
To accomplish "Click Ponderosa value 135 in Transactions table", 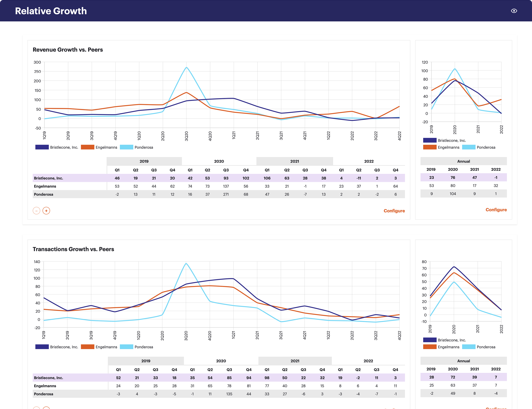I will pyautogui.click(x=229, y=394).
